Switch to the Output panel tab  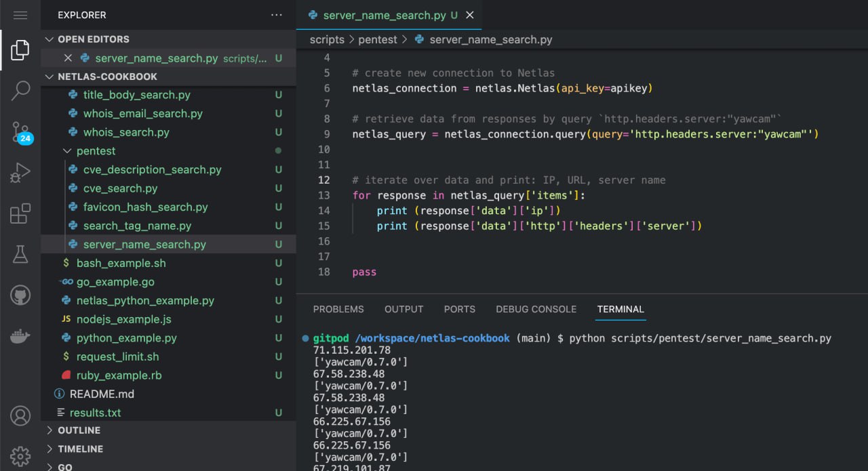tap(403, 309)
